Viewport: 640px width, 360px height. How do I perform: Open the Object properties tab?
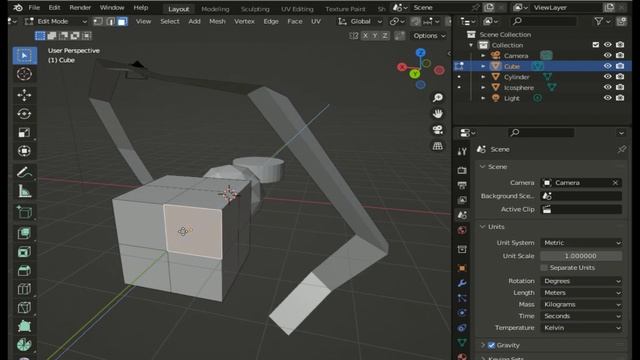[x=462, y=268]
